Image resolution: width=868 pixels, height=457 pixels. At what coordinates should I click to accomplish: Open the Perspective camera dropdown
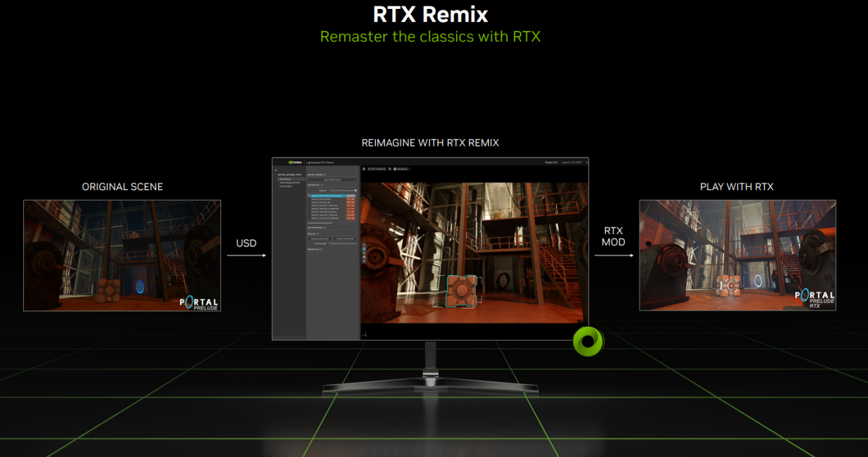402,168
